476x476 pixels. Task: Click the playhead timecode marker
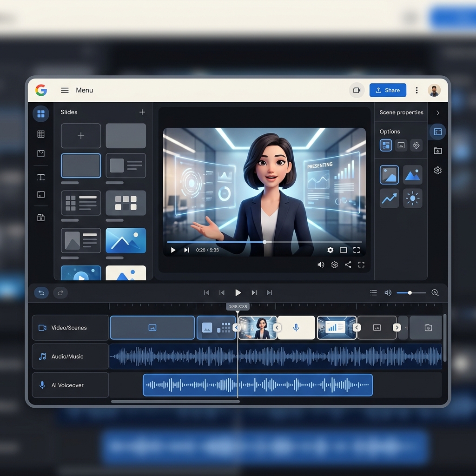coord(238,307)
